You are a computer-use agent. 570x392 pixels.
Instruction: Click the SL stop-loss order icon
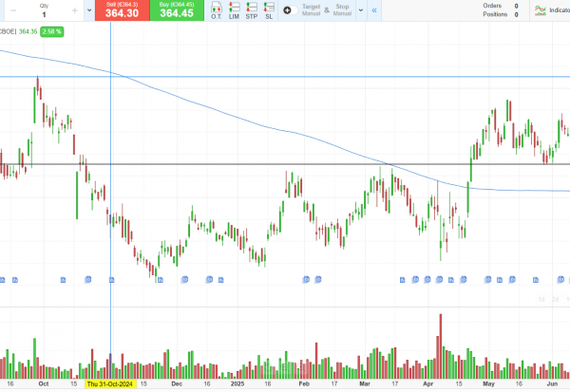[x=269, y=9]
